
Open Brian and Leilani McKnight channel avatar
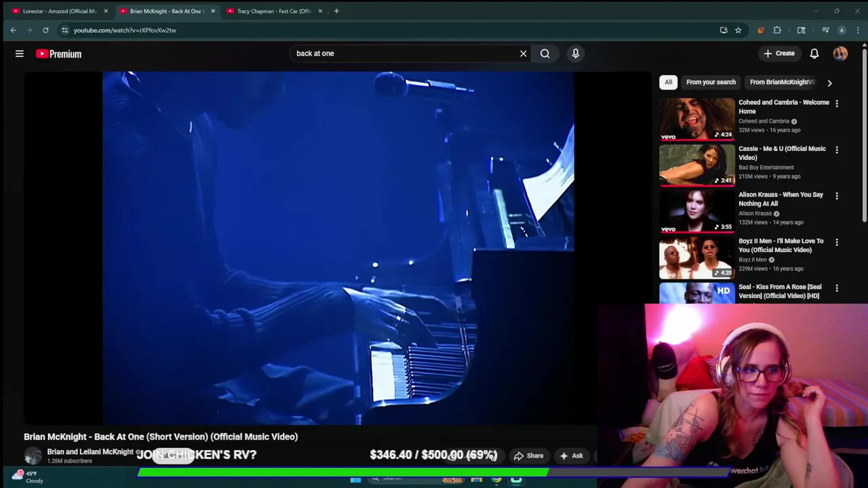coord(33,456)
